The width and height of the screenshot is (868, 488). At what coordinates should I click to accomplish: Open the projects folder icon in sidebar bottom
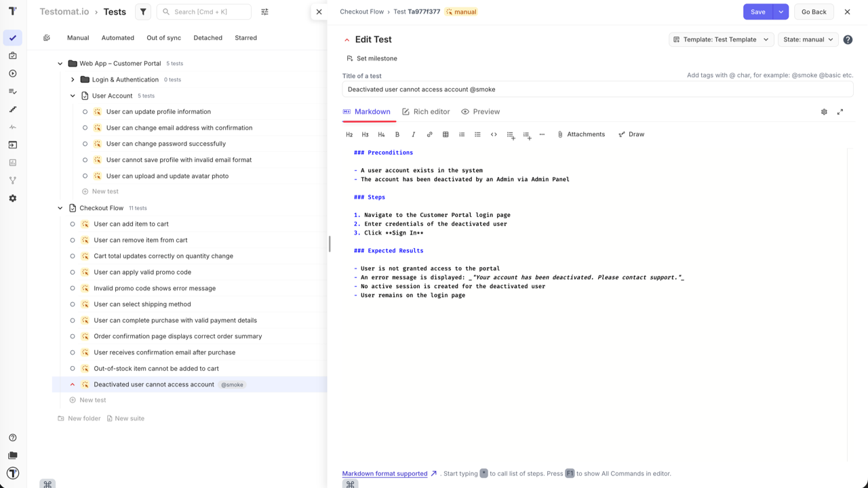coord(12,455)
